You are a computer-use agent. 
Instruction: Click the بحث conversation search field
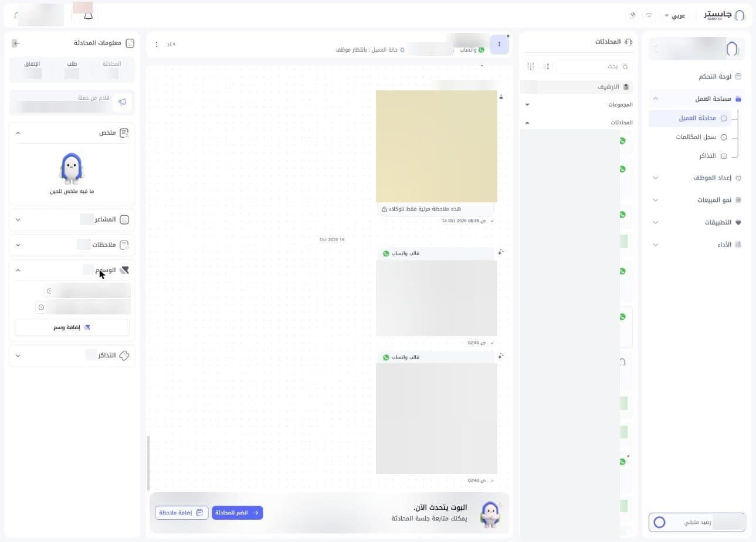coord(593,66)
